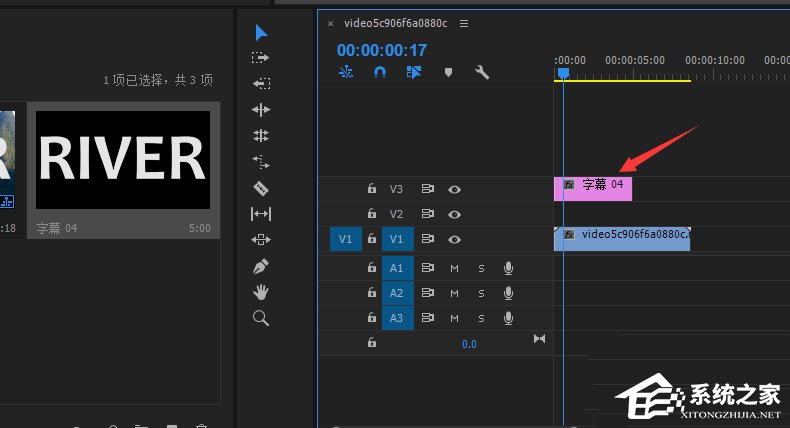Toggle timeline snap magnet icon

pyautogui.click(x=380, y=72)
